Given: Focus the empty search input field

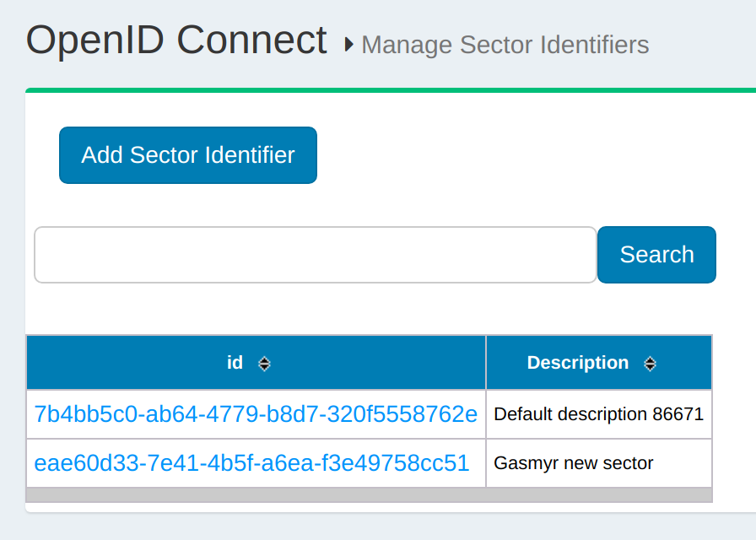Looking at the screenshot, I should point(315,255).
